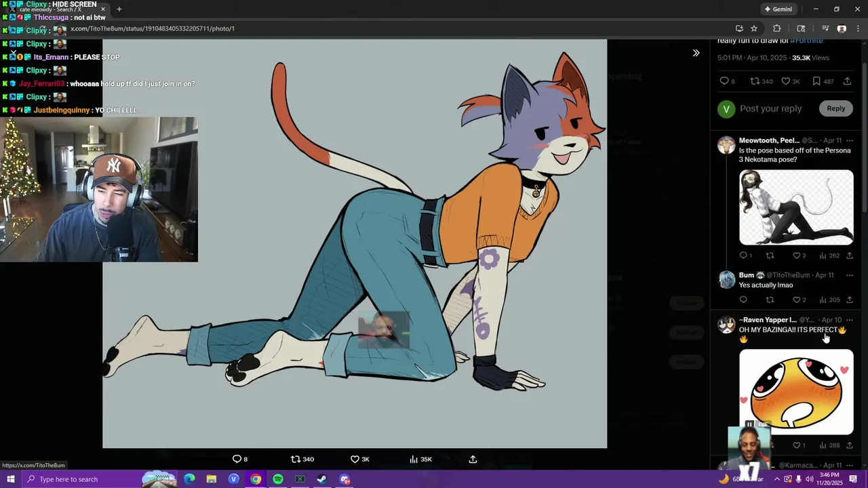Open the Windows notification center
Image resolution: width=868 pixels, height=488 pixels.
tap(854, 479)
